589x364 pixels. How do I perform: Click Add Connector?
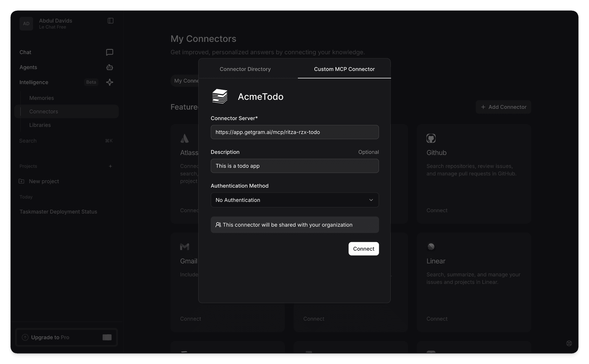coord(503,107)
